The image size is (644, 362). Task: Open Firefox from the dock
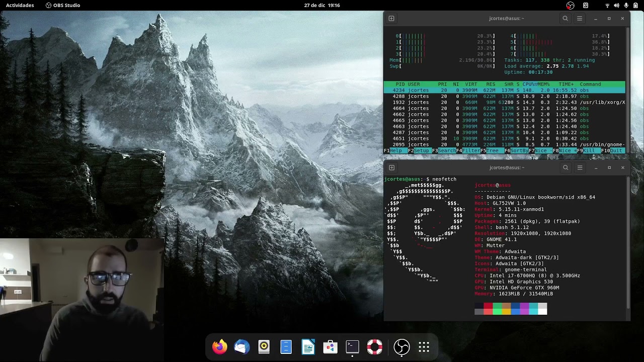[219, 347]
